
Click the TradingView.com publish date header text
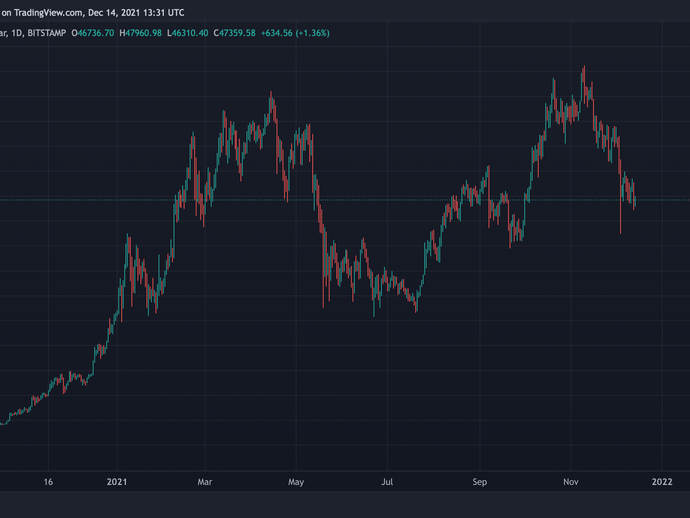coord(92,13)
